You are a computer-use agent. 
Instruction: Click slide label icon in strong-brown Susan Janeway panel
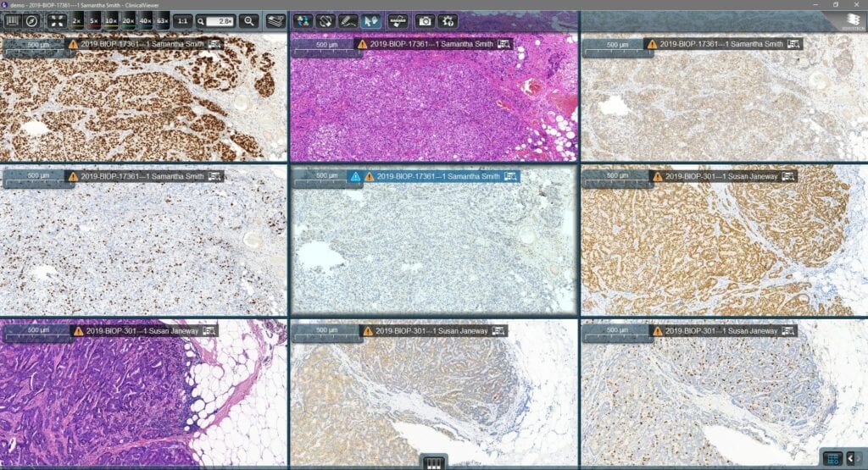789,176
